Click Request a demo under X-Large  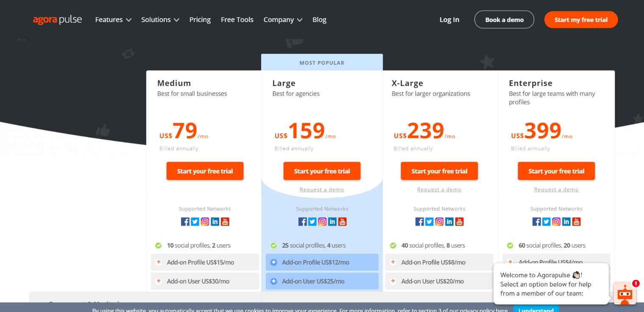point(439,190)
